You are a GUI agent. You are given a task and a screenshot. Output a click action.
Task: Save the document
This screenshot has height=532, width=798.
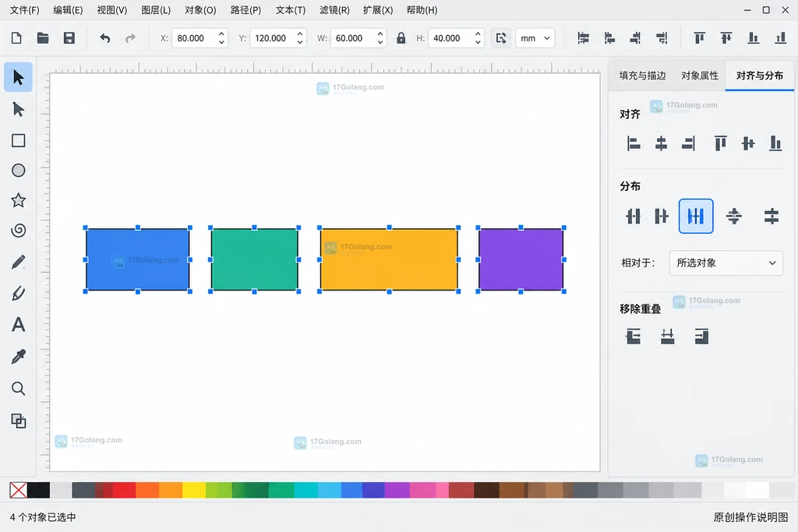coord(69,38)
